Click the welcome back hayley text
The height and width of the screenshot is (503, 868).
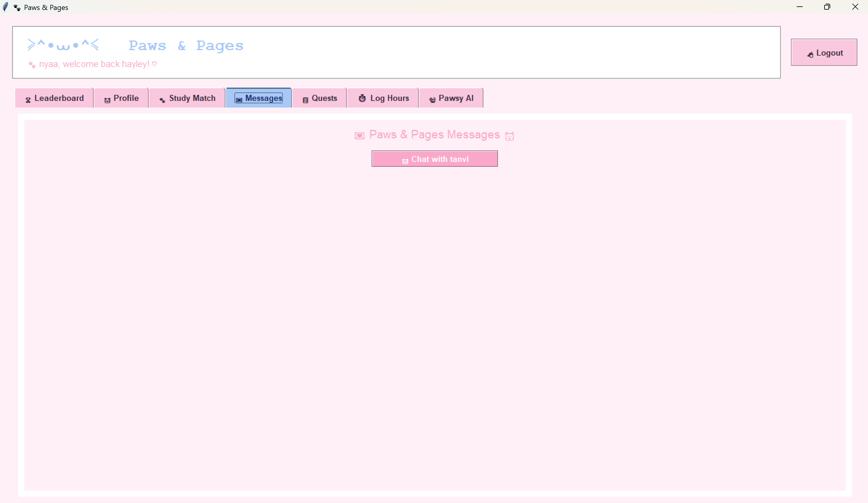[x=94, y=64]
